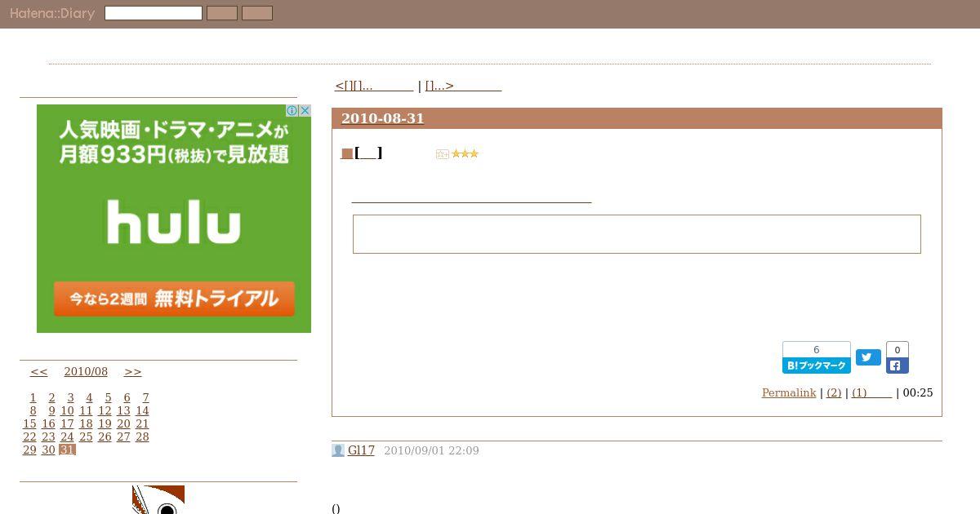This screenshot has height=514, width=980.
Task: Click the brown square section anchor icon
Action: tap(347, 153)
